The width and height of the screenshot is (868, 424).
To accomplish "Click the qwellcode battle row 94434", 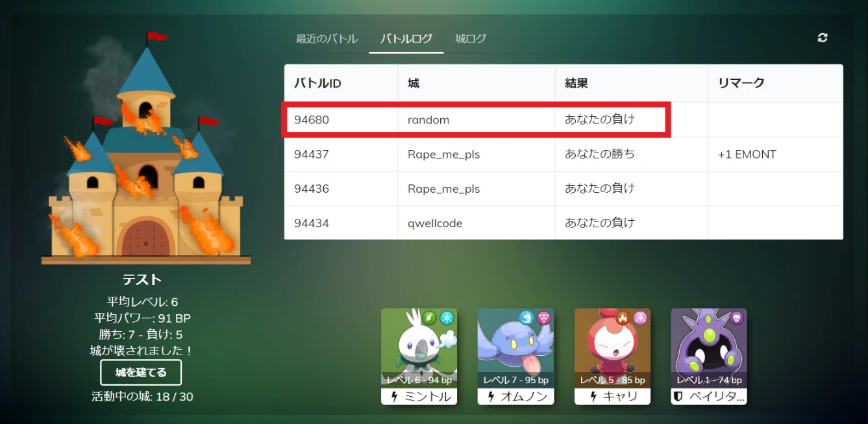I will pos(564,223).
